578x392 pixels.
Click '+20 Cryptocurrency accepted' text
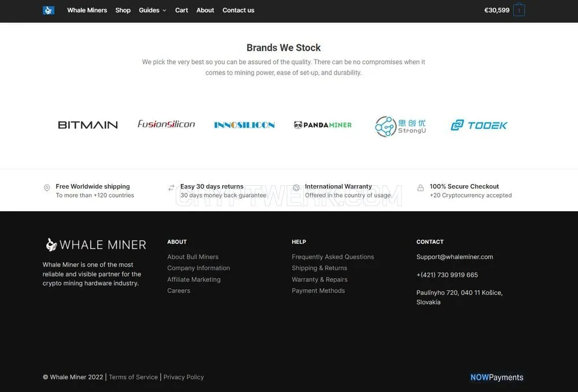pos(470,196)
